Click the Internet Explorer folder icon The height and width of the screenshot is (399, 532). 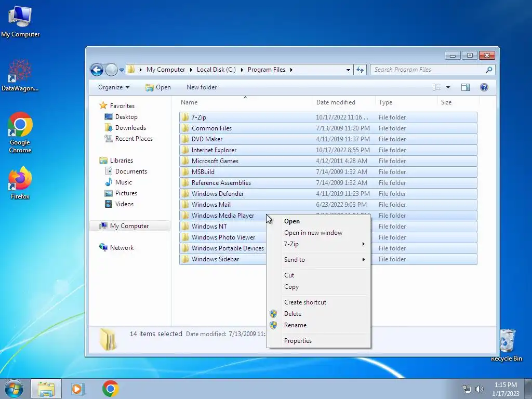pyautogui.click(x=185, y=150)
